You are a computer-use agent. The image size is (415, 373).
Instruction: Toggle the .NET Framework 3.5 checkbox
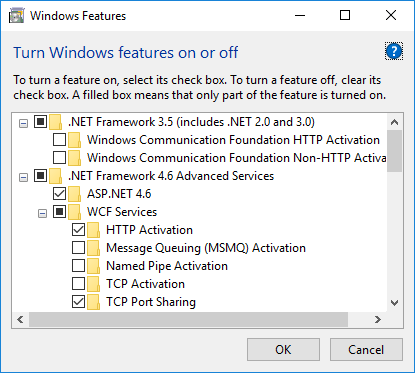[x=40, y=122]
